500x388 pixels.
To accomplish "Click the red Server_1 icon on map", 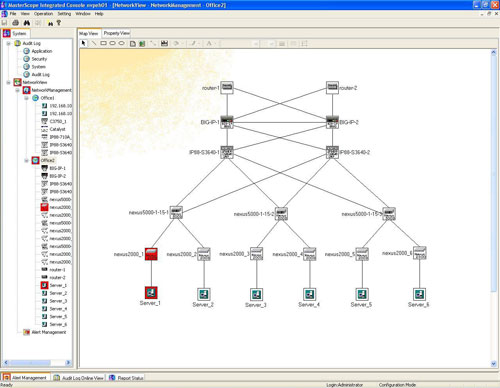I will tap(151, 293).
